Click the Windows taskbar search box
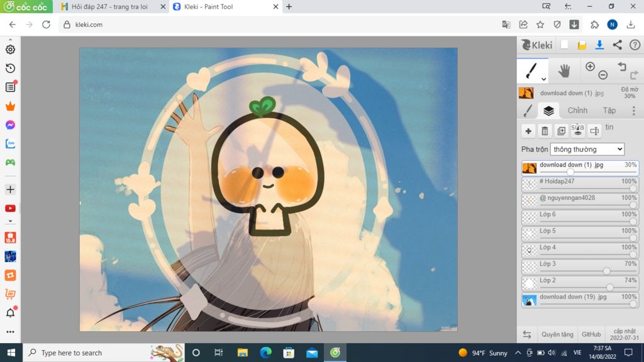 103,353
